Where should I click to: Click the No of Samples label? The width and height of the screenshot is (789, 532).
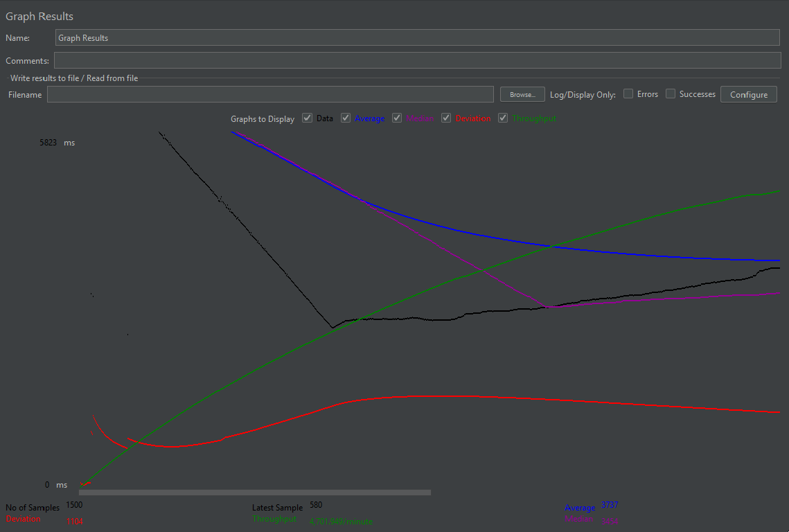click(x=32, y=507)
